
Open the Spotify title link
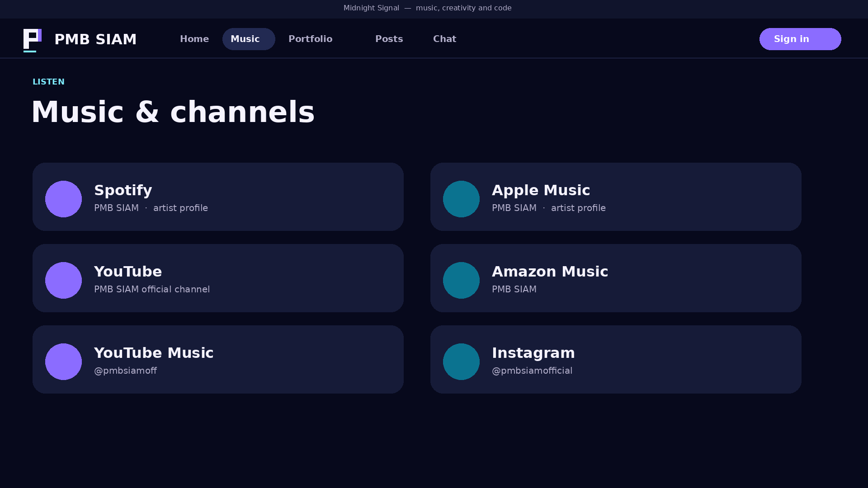coord(123,190)
